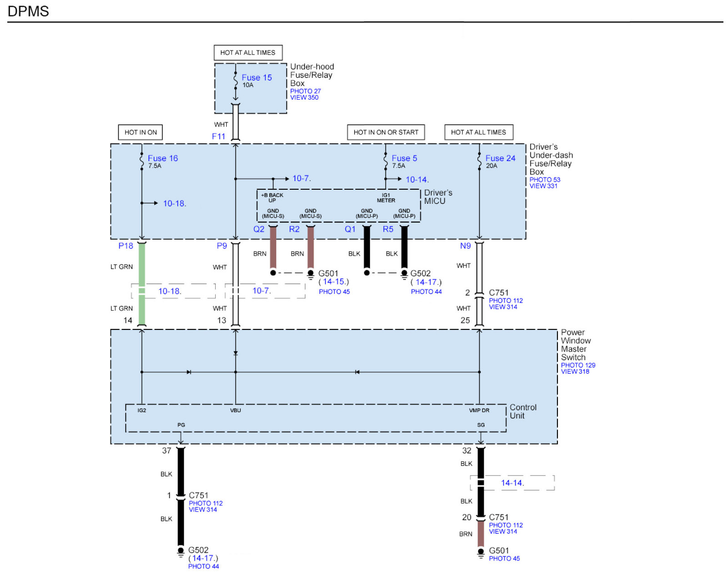Click the F11 connector link
This screenshot has height=576, width=728.
218,136
